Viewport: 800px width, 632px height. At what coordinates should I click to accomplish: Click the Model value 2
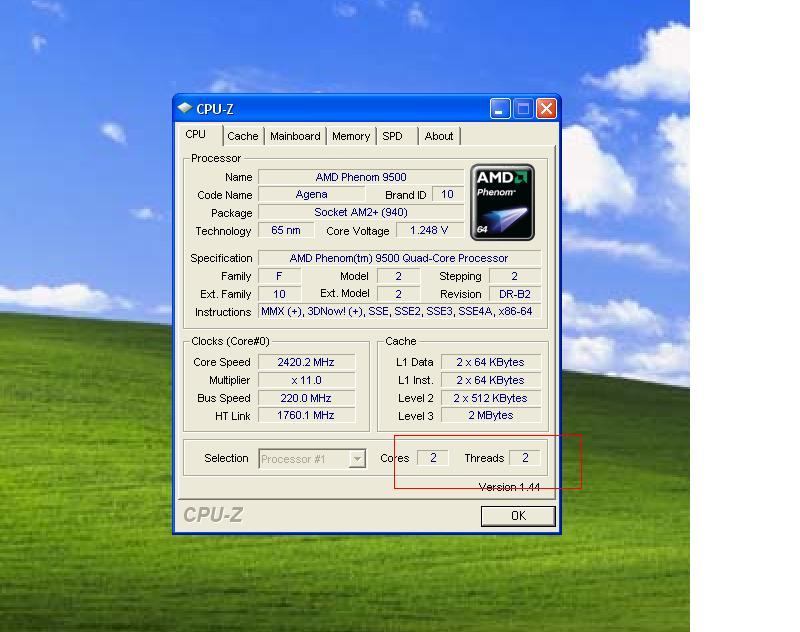[398, 276]
